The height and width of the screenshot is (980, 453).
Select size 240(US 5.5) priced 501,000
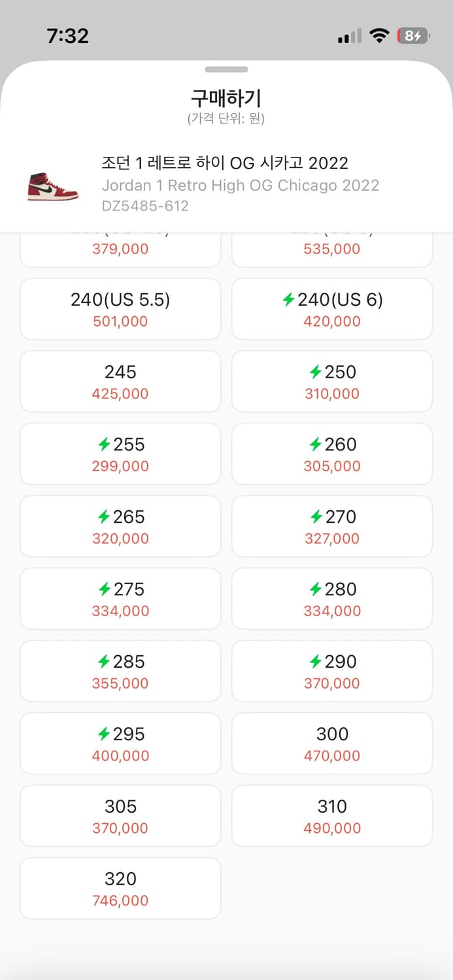point(120,308)
